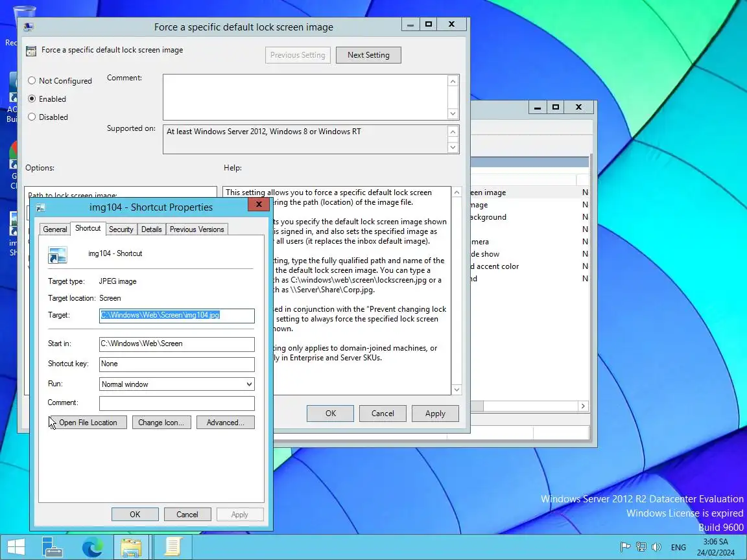Switch to the Group Policy editor taskbar icon
Viewport: 747px width, 560px height.
(x=172, y=547)
